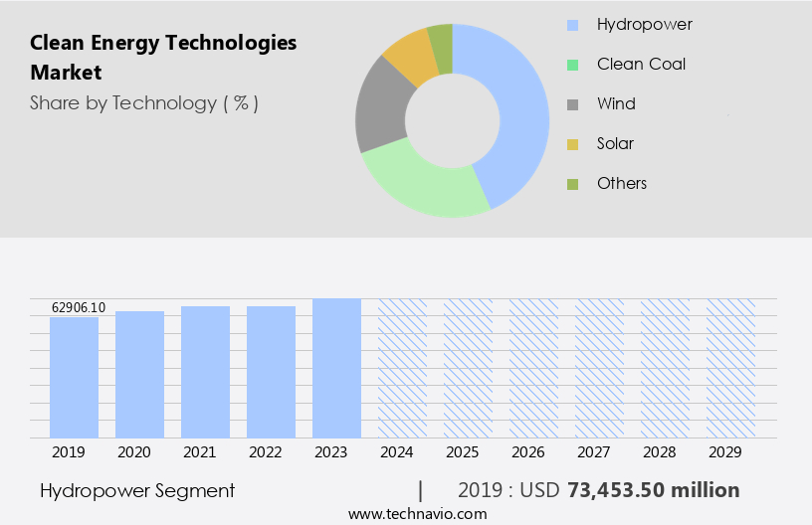Select the Others legend label
The width and height of the screenshot is (812, 525).
click(622, 184)
